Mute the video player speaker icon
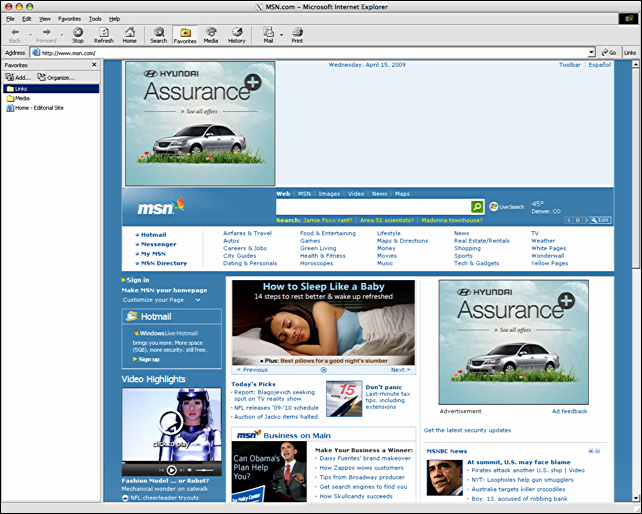This screenshot has width=642, height=514. pos(190,470)
